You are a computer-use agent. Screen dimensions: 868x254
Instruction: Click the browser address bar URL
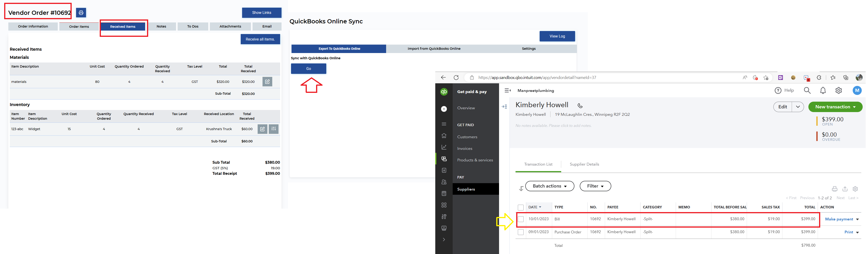click(x=537, y=78)
